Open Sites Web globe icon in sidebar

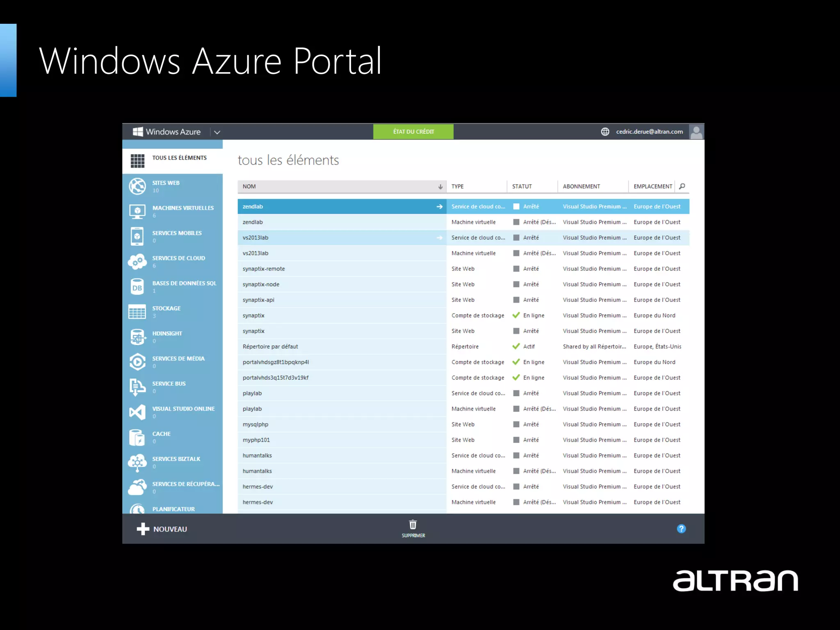coord(137,186)
